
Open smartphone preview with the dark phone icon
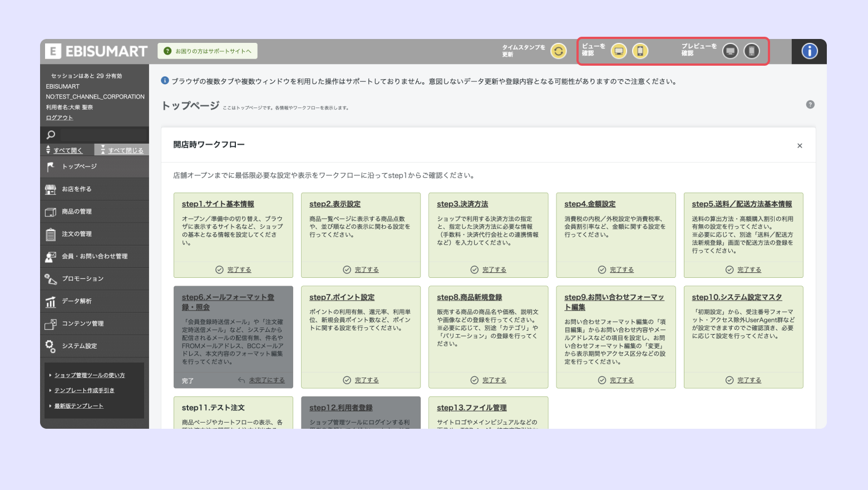tap(752, 51)
